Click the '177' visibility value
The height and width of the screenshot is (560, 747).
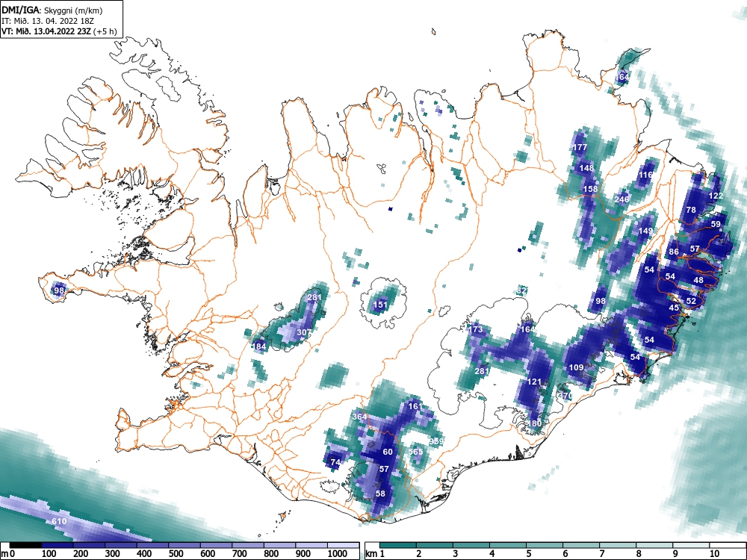(580, 147)
